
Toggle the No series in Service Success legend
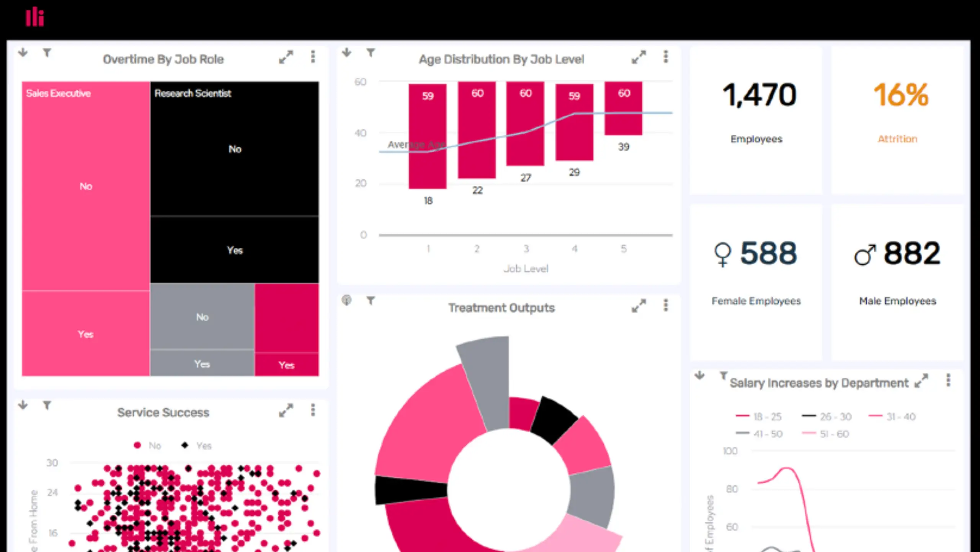point(148,446)
